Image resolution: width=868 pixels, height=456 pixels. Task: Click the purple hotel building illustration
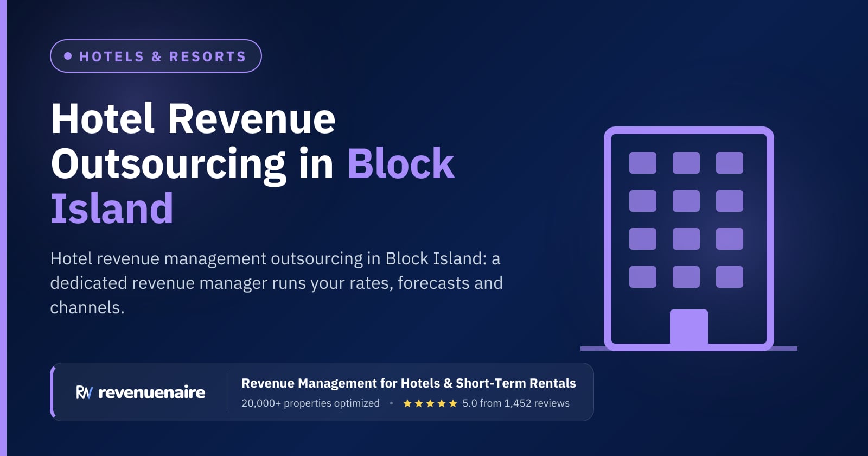coord(689,239)
